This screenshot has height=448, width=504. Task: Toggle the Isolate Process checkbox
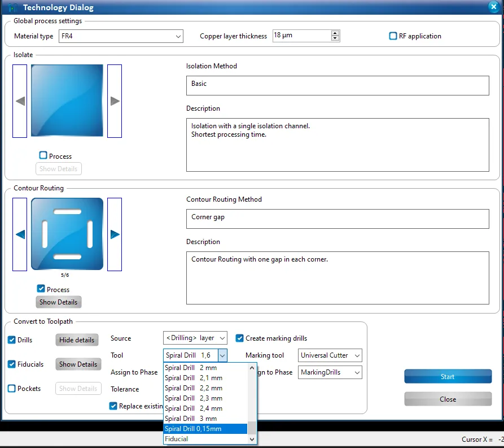point(43,155)
